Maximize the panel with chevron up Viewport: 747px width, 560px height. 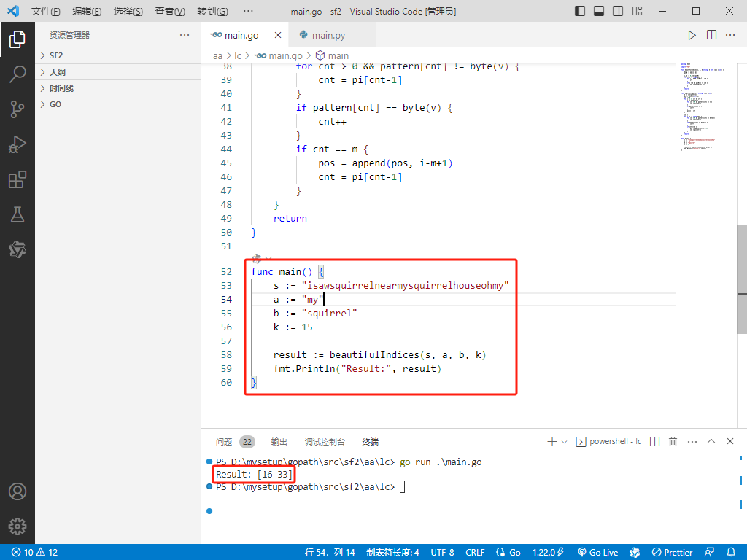click(711, 441)
